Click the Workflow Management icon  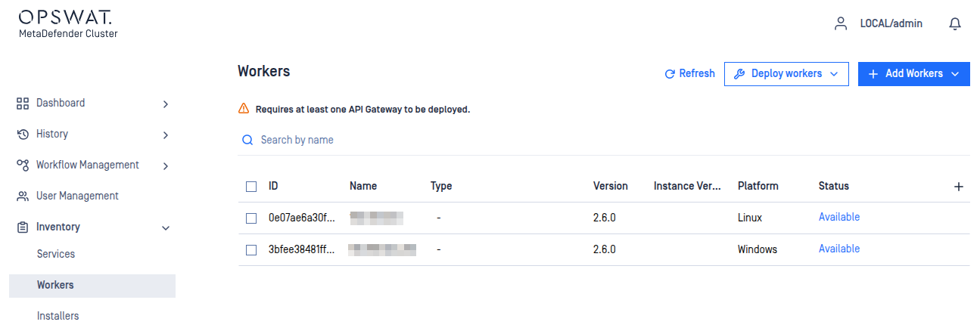click(23, 165)
